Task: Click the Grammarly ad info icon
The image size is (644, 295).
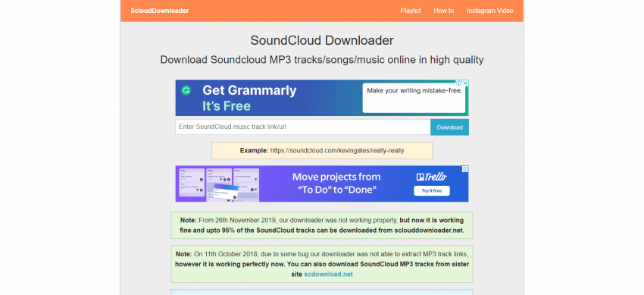Action: 459,83
